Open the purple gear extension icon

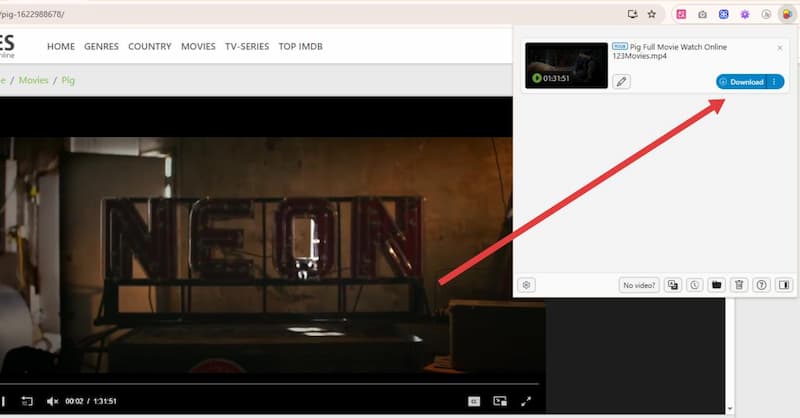point(745,14)
